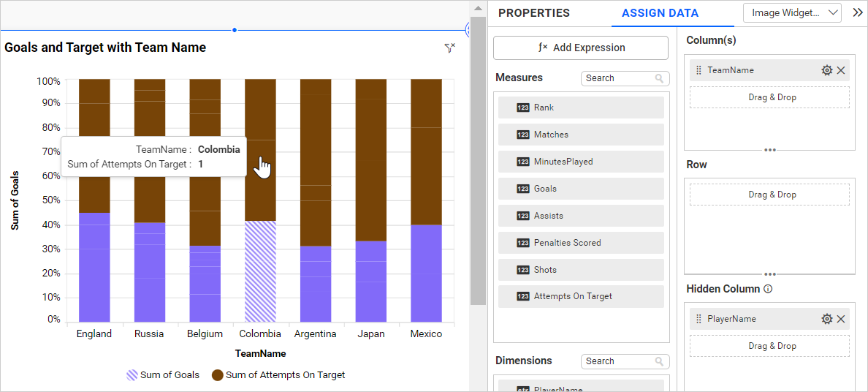Expand the Row section resize handle
868x392 pixels.
click(769, 274)
